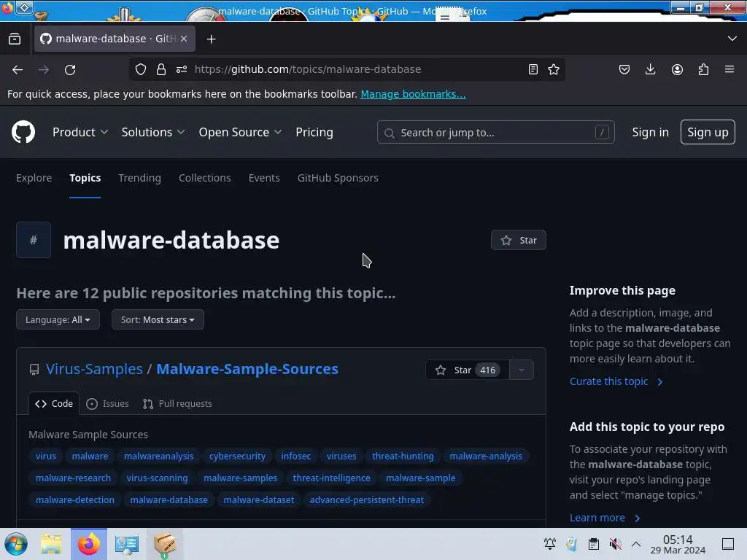This screenshot has height=560, width=747.
Task: Open a new tab with the plus icon
Action: (x=211, y=39)
